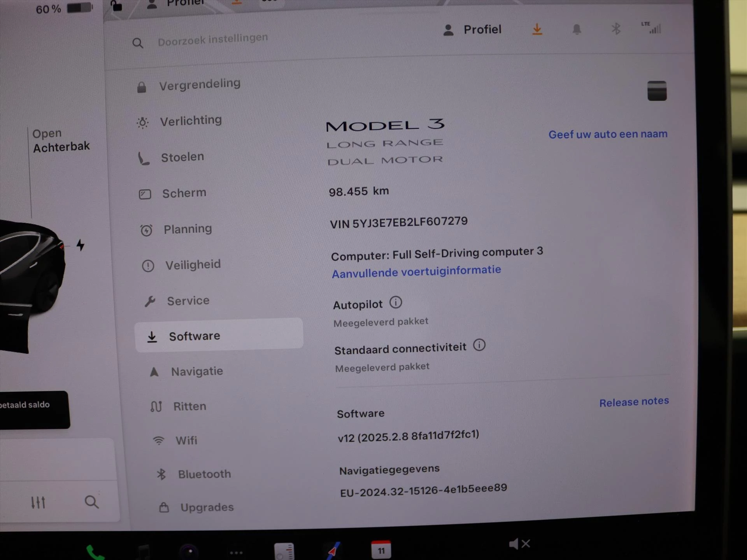The image size is (747, 560).
Task: Tap software version v12 (2025.2.8) text
Action: 409,436
